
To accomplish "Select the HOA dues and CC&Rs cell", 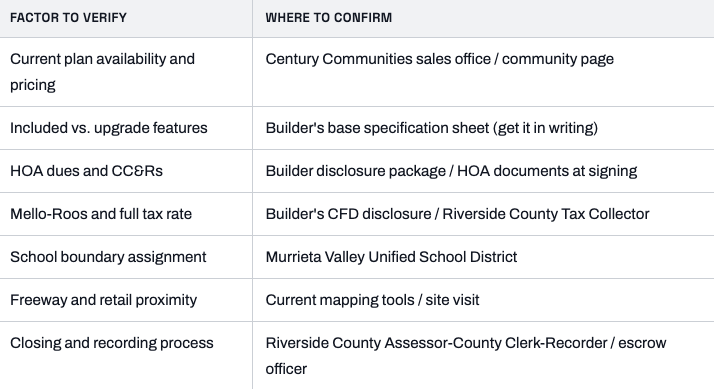I will tap(126, 171).
